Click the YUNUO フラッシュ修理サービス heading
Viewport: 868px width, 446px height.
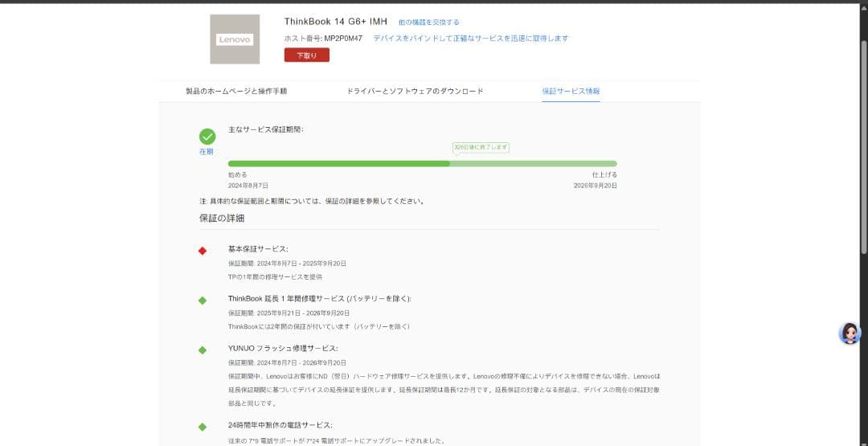tap(283, 348)
